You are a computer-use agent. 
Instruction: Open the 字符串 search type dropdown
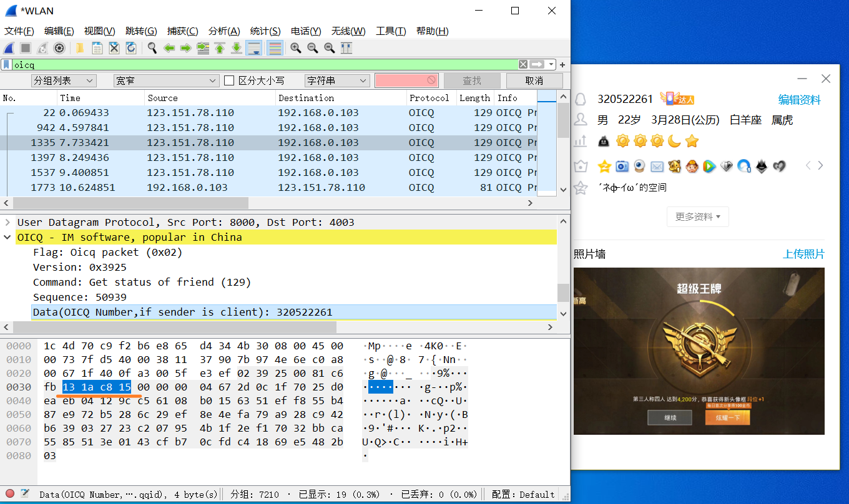[336, 80]
